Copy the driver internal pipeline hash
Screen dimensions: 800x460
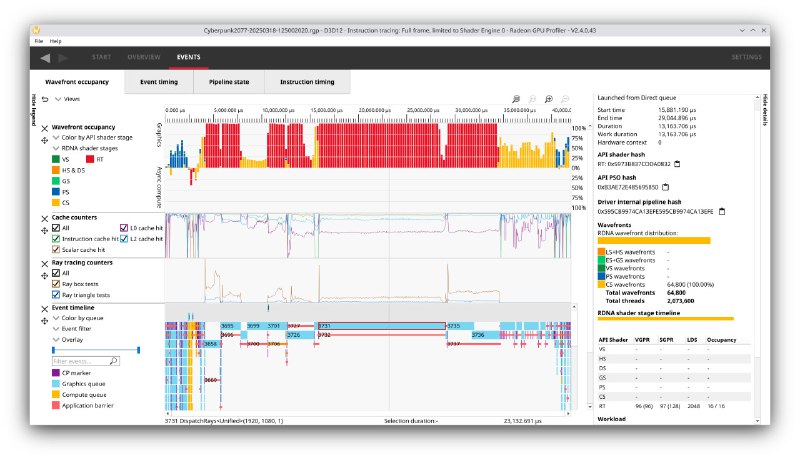coord(722,211)
